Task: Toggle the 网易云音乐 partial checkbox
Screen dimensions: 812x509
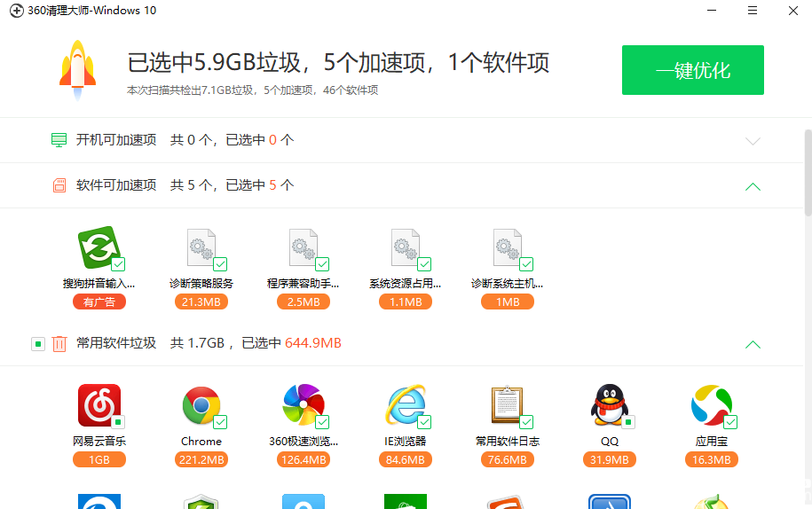Action: point(118,422)
